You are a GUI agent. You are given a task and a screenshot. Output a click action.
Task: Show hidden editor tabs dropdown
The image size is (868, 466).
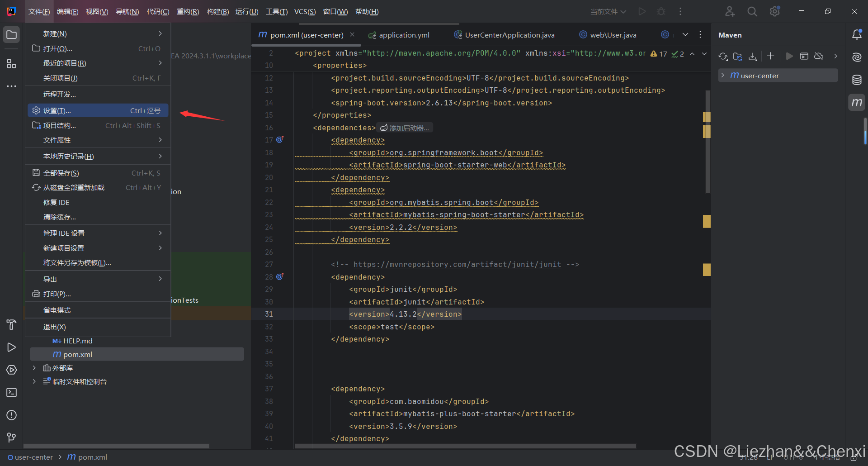685,35
